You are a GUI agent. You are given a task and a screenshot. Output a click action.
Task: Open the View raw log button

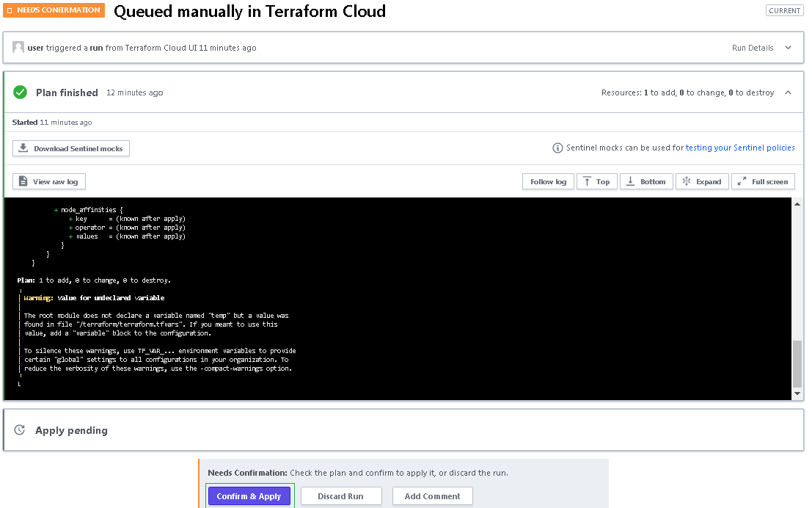(x=48, y=181)
